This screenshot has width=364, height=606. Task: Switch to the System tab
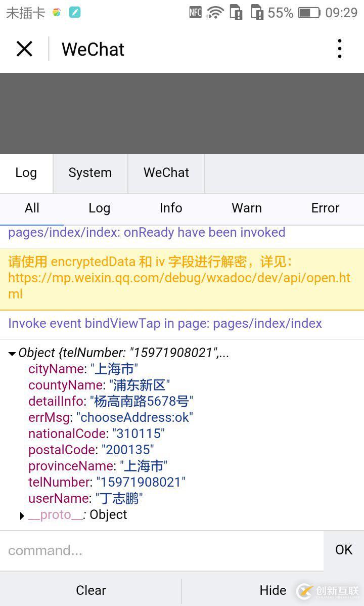click(x=90, y=173)
